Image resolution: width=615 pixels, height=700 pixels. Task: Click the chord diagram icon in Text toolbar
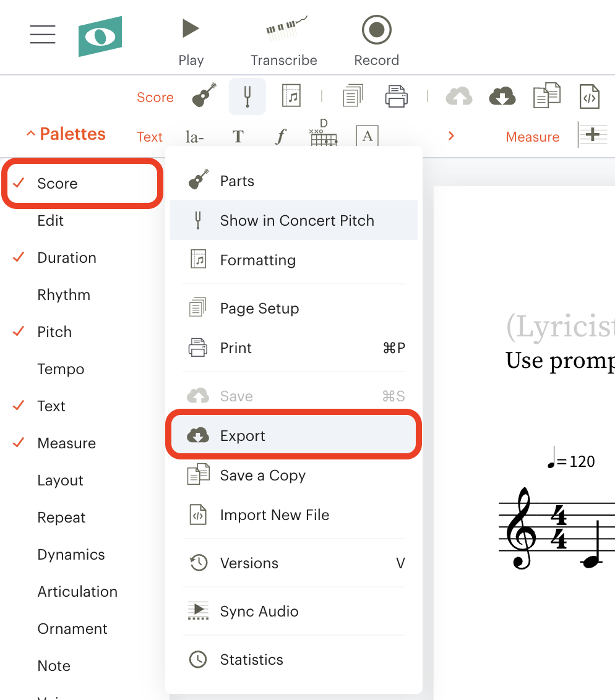point(324,135)
